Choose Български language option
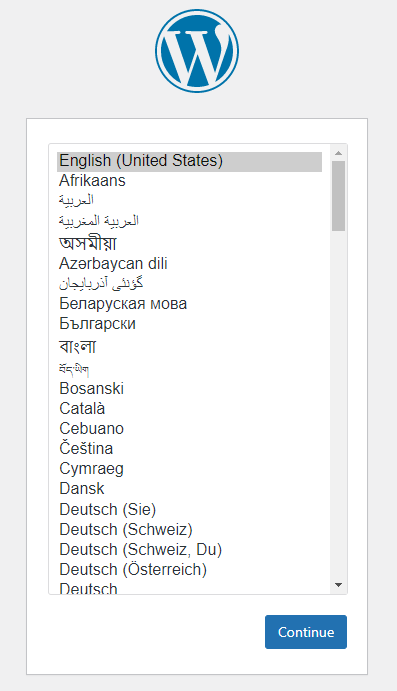The width and height of the screenshot is (397, 691). coord(189,324)
